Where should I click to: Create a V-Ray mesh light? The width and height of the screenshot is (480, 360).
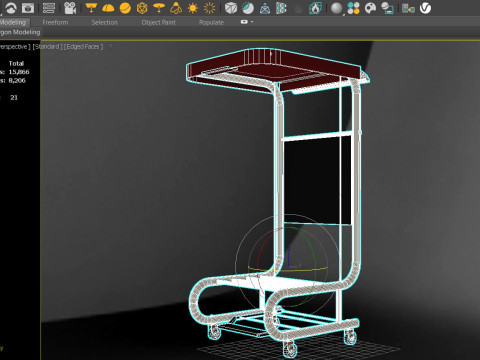pos(142,8)
